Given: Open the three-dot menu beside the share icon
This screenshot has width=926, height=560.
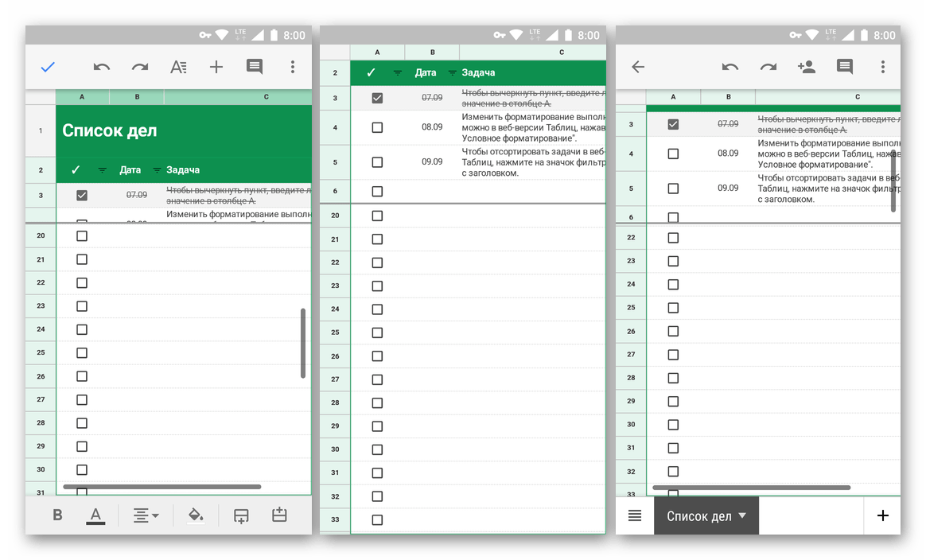Looking at the screenshot, I should click(x=883, y=67).
